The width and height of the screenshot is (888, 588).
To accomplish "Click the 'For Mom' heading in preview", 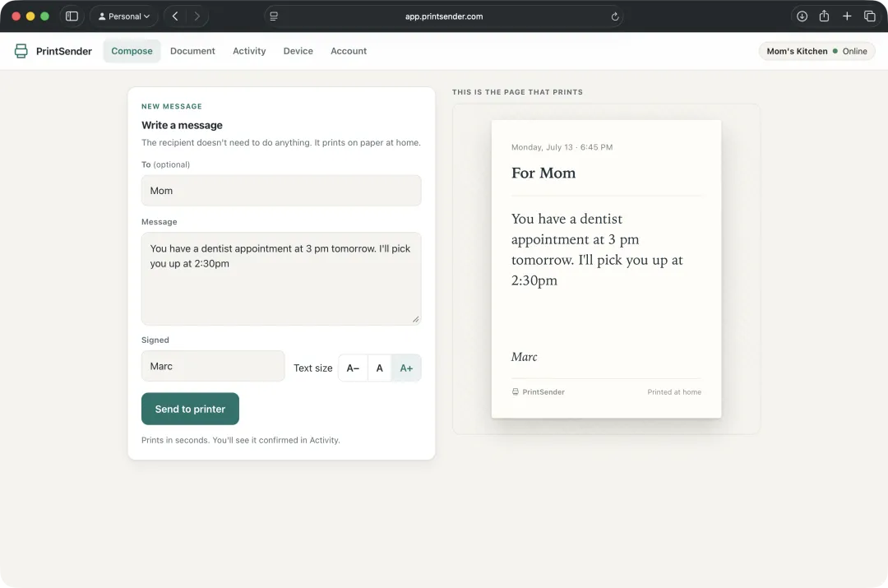I will [x=543, y=173].
